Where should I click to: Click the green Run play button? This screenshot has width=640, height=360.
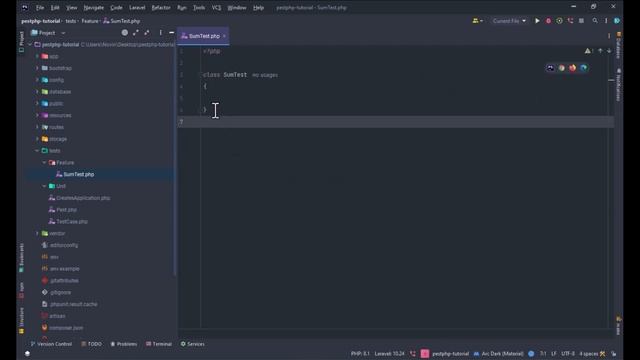click(537, 21)
